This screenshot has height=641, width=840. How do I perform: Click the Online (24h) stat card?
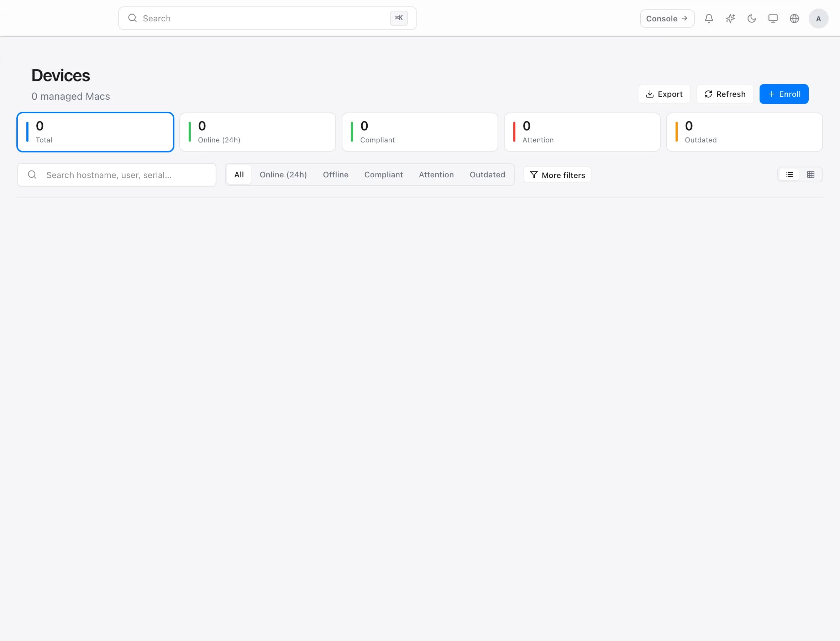click(258, 132)
